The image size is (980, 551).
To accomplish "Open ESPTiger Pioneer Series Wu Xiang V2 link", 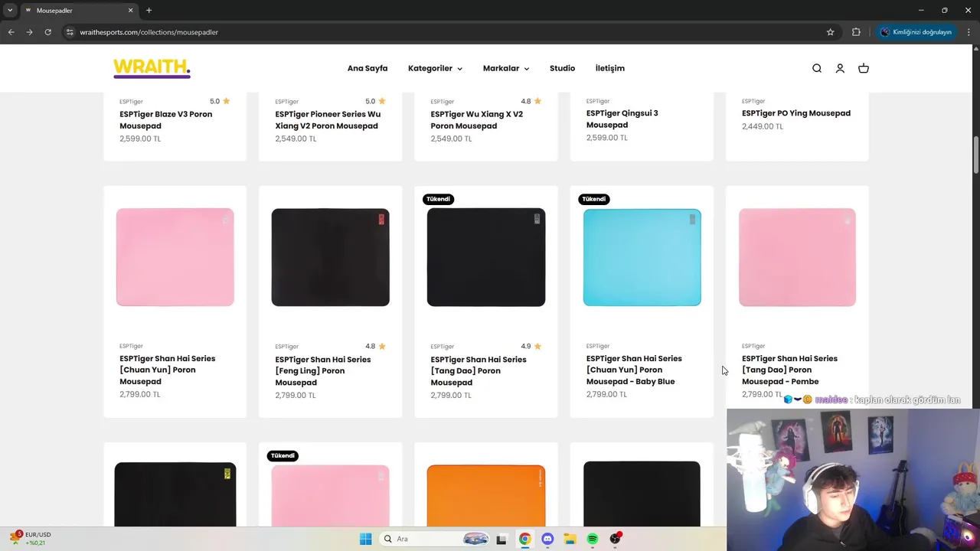I will 328,120.
